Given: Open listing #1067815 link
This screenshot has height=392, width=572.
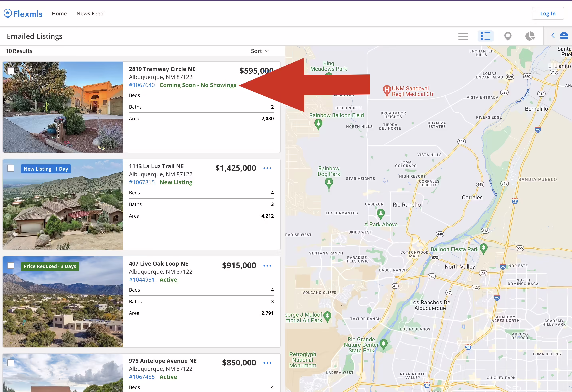Looking at the screenshot, I should (x=142, y=182).
